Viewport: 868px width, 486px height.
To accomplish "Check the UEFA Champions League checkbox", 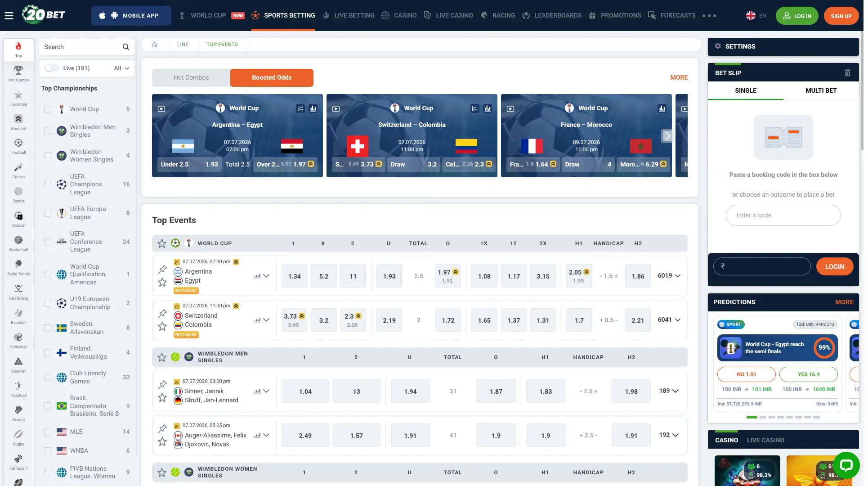I will (x=48, y=184).
